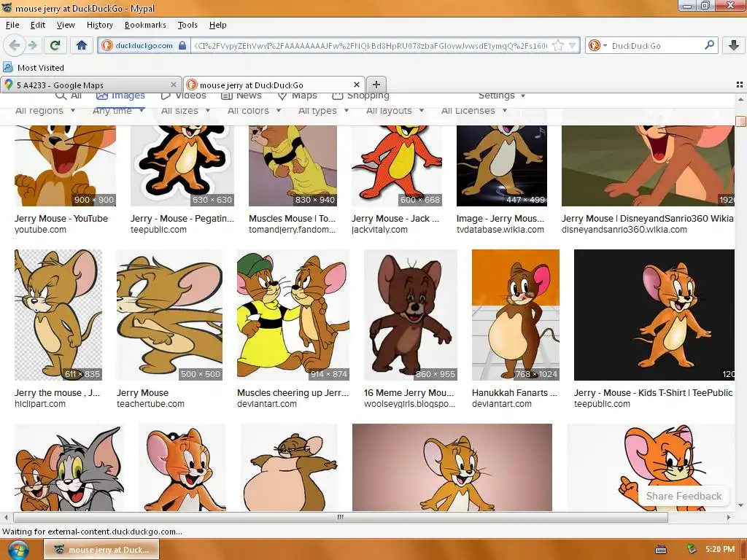The width and height of the screenshot is (747, 560).
Task: Expand the All layouts filter
Action: (x=395, y=111)
